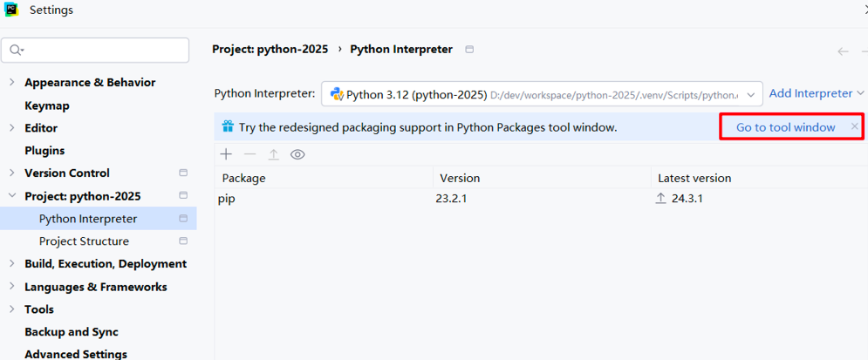This screenshot has width=868, height=360.
Task: Open the Python Interpreter dropdown
Action: [750, 94]
